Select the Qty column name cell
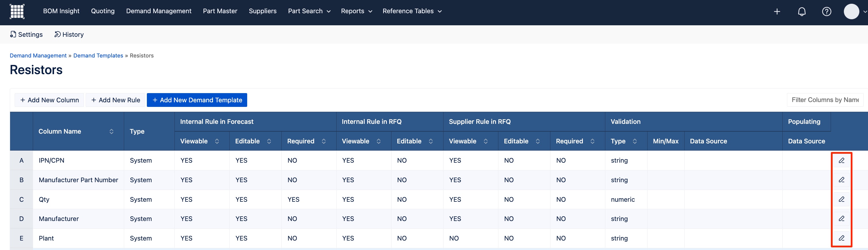 click(78, 199)
